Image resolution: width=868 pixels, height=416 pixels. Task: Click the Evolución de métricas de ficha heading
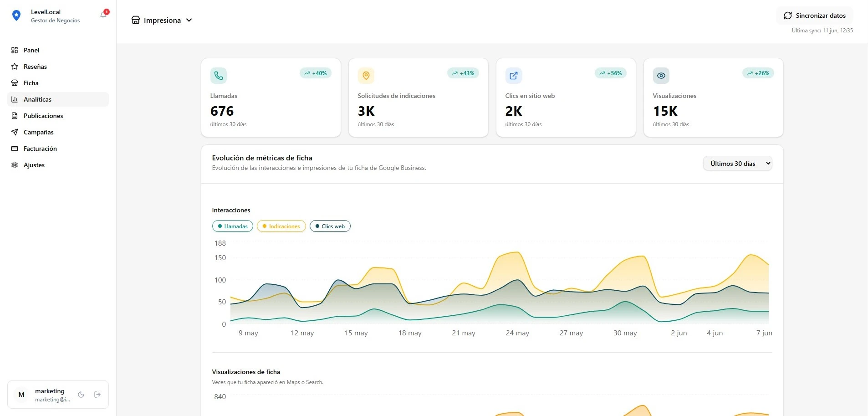262,158
